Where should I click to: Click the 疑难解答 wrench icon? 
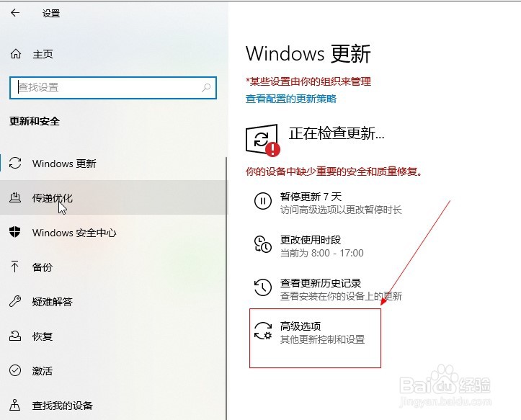[15, 301]
